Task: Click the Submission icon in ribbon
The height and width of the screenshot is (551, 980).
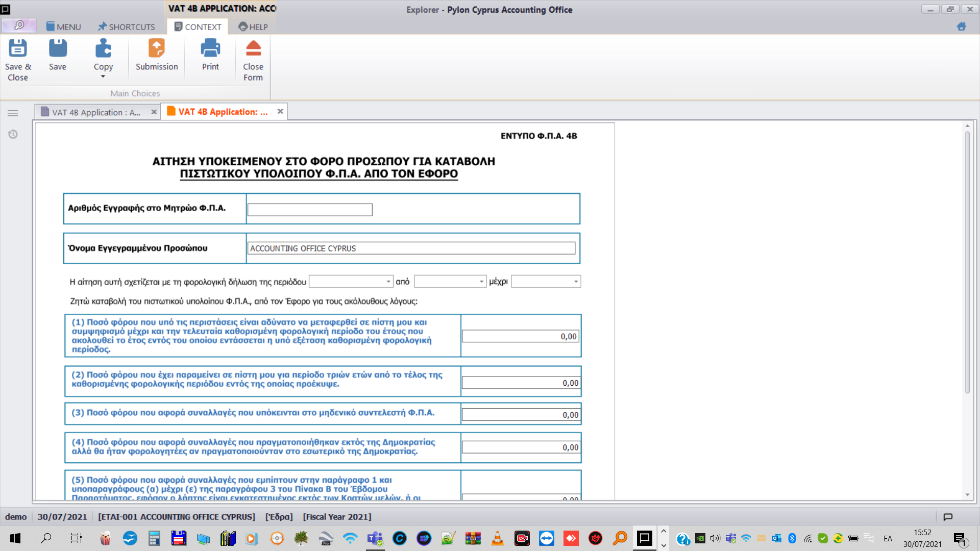Action: (157, 49)
